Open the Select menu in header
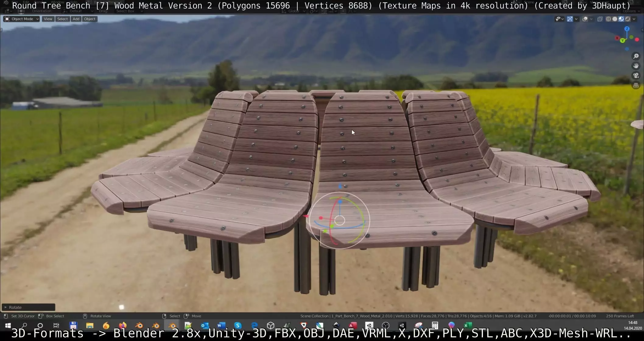The width and height of the screenshot is (644, 341). point(62,19)
